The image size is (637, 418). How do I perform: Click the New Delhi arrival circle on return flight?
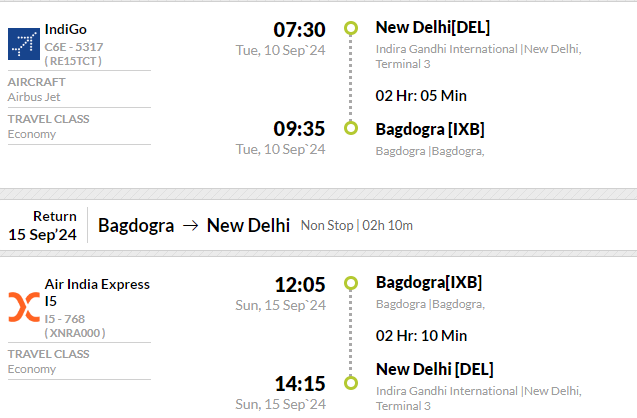(x=351, y=383)
